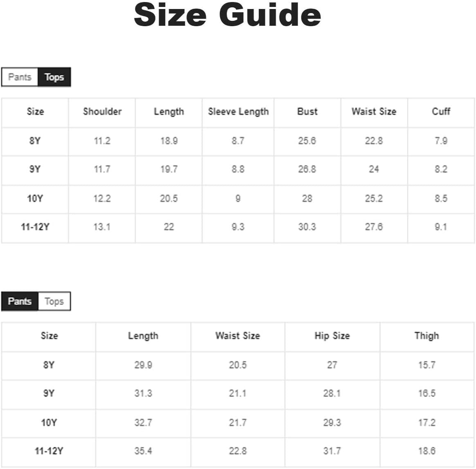Click the 18.6 thigh measurement cell
The width and height of the screenshot is (476, 469).
coord(427,451)
